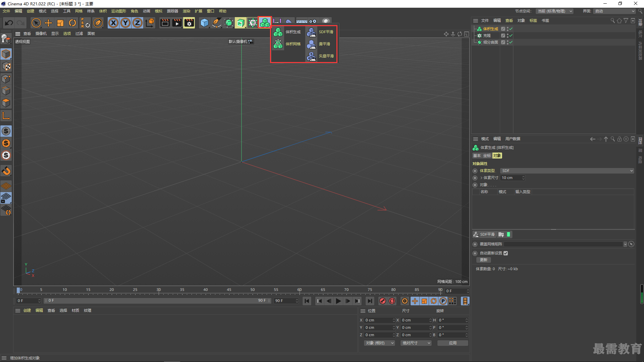The image size is (644, 362).
Task: Click frame 30 on the timeline ruler
Action: click(159, 290)
